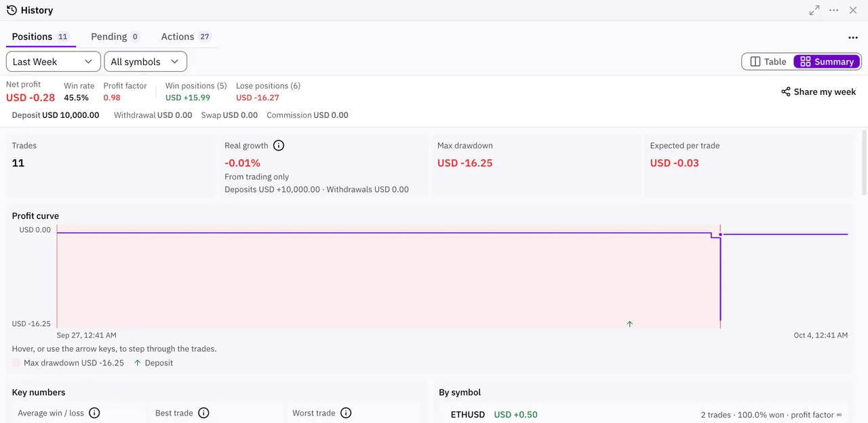
Task: Click the Sep 27, 12:41 AM axis label
Action: point(87,335)
